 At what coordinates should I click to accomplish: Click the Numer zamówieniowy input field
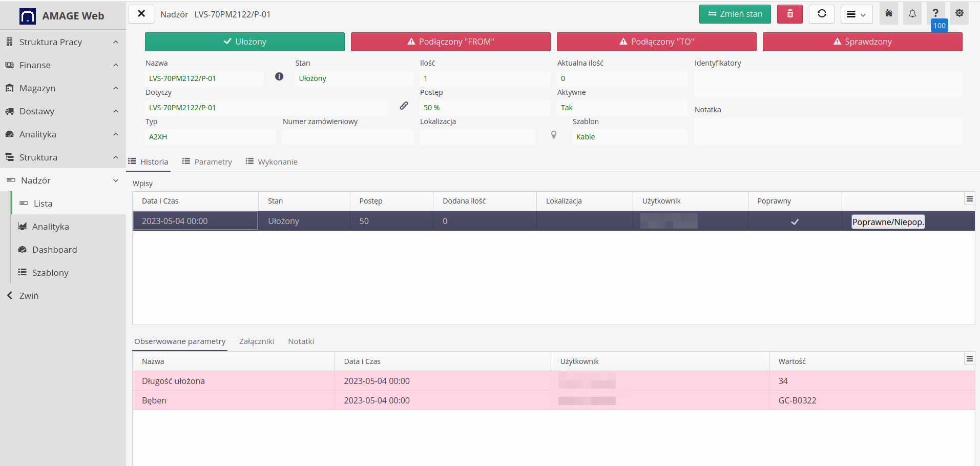coord(347,136)
